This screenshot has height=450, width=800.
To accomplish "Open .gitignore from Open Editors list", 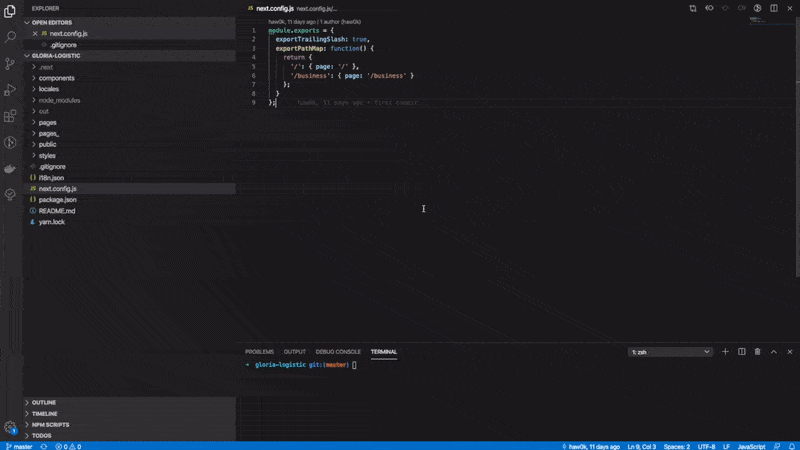I will (x=129, y=45).
